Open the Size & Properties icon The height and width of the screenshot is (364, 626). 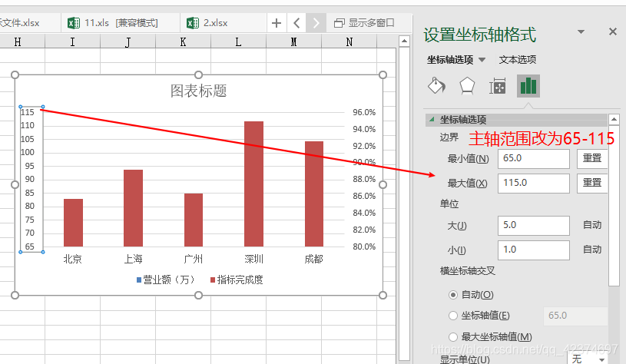pos(498,86)
